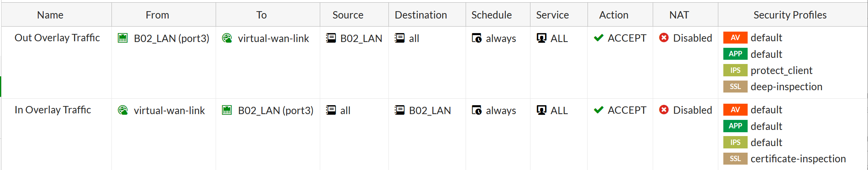Click the green ACCEPT checkmark in Out Overlay row
868x170 pixels.
click(x=599, y=38)
